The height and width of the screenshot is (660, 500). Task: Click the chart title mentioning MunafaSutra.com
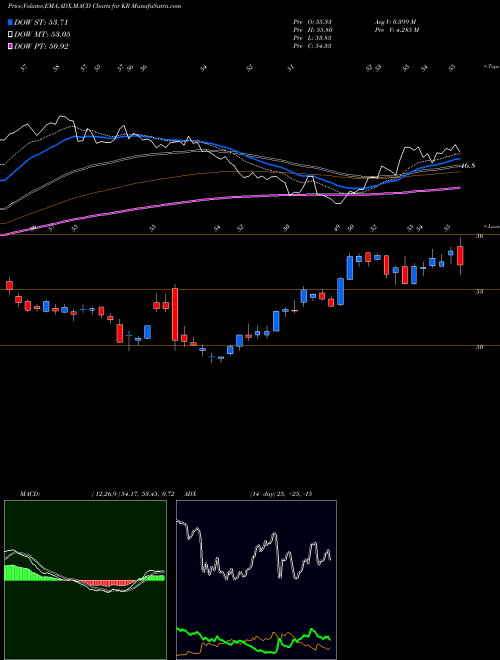(95, 7)
